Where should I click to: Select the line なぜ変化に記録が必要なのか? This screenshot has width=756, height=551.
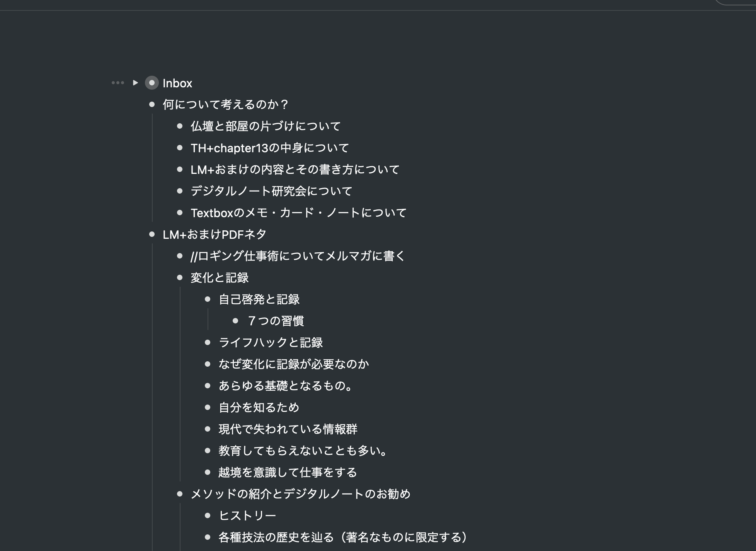pos(293,363)
